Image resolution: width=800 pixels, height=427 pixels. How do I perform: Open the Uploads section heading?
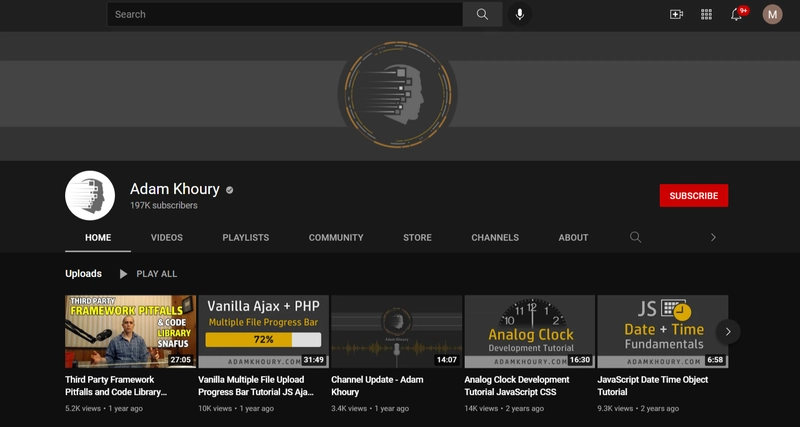(83, 274)
